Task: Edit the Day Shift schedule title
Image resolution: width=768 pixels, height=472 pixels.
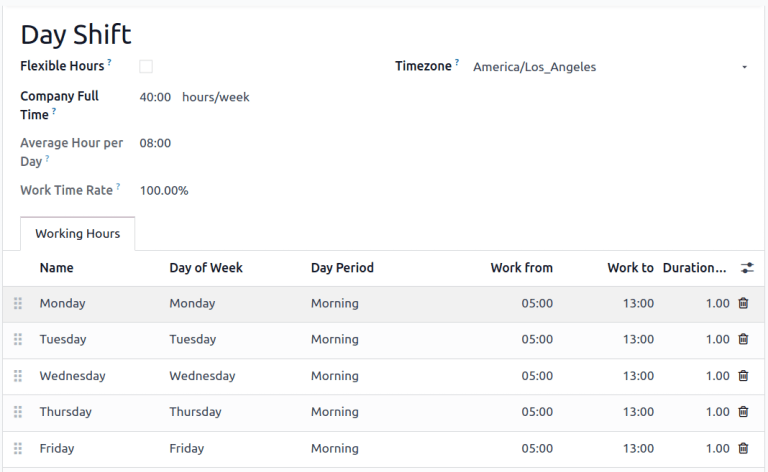Action: 76,34
